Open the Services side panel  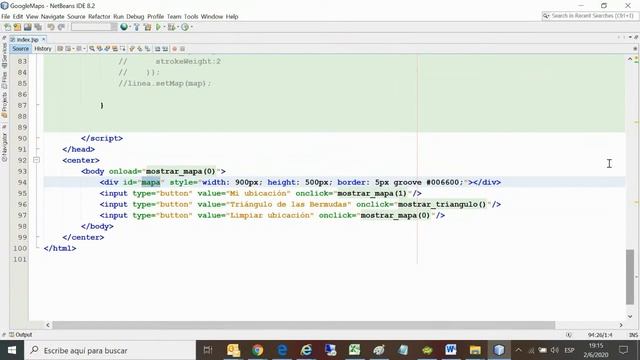[x=4, y=56]
